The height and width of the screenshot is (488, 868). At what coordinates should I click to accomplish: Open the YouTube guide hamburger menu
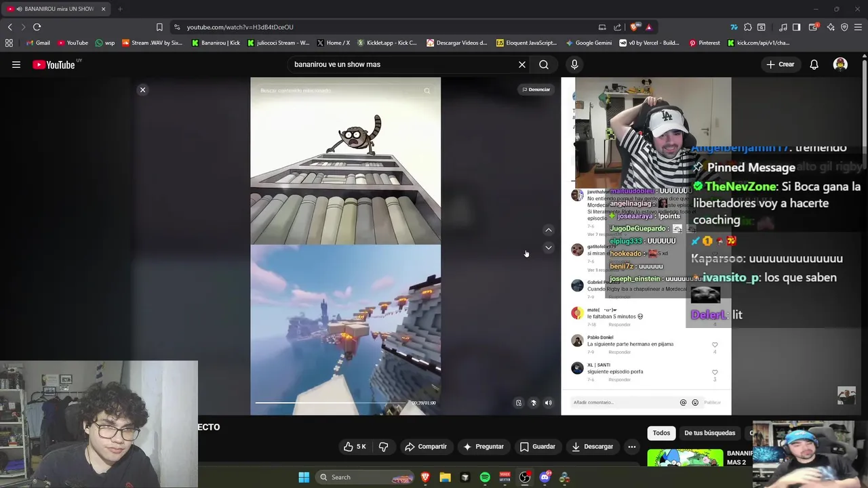pyautogui.click(x=16, y=64)
